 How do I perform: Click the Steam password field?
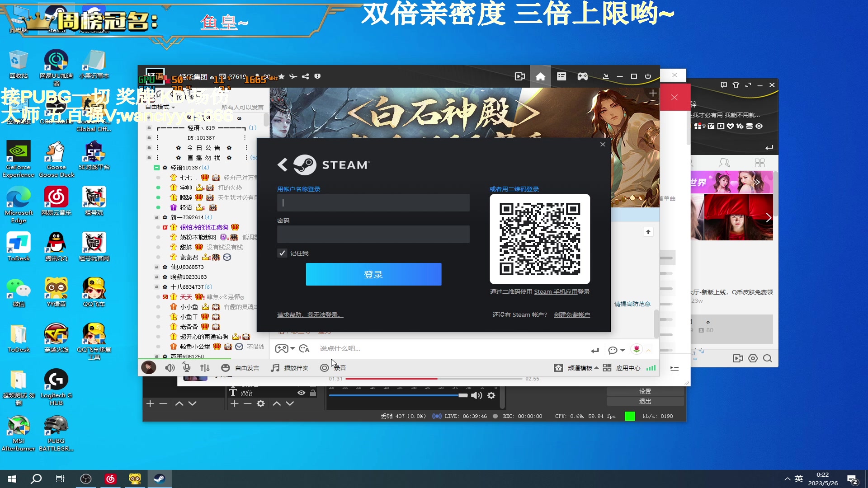click(373, 234)
